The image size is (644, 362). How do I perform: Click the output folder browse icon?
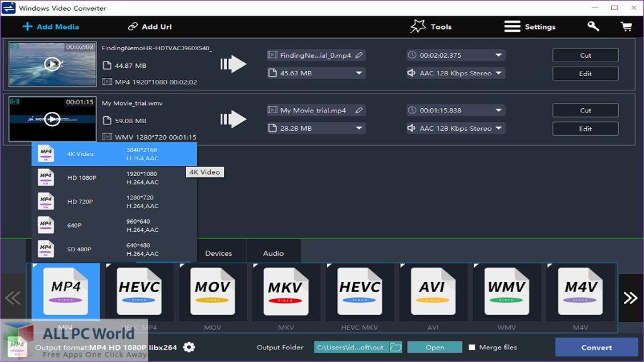coord(395,348)
